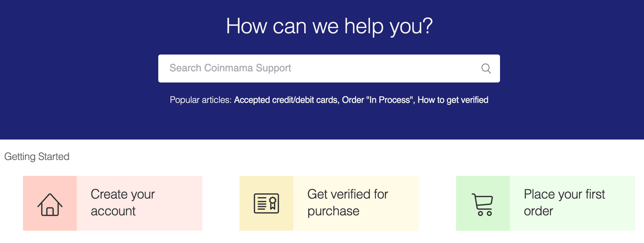Viewport: 644px width, 243px height.
Task: Click the How can we help you? headline
Action: 329,26
